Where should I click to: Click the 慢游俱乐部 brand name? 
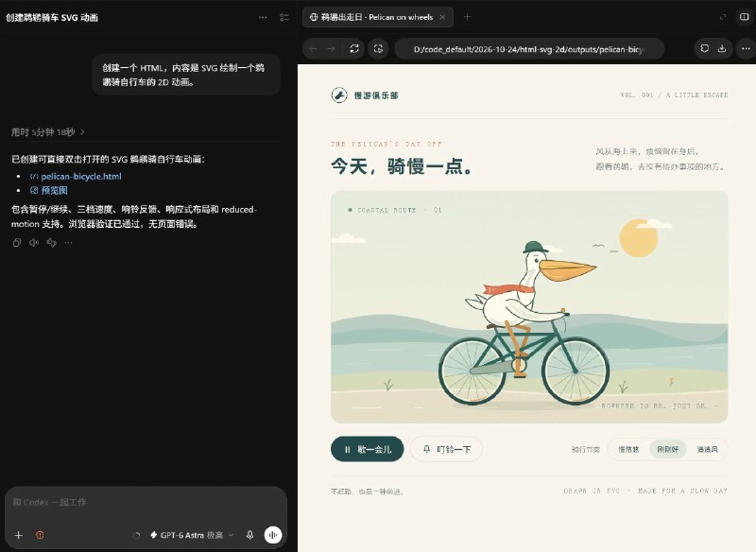pyautogui.click(x=376, y=95)
